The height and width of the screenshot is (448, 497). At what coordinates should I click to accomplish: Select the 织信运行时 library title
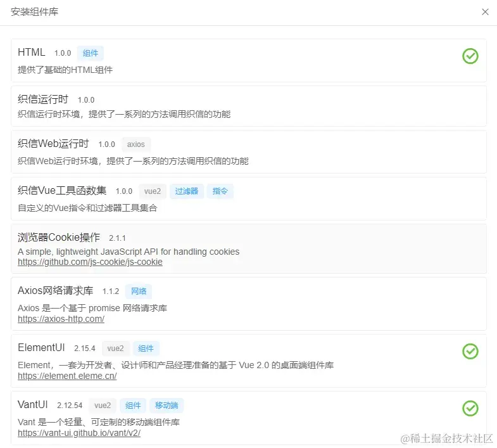pos(43,99)
